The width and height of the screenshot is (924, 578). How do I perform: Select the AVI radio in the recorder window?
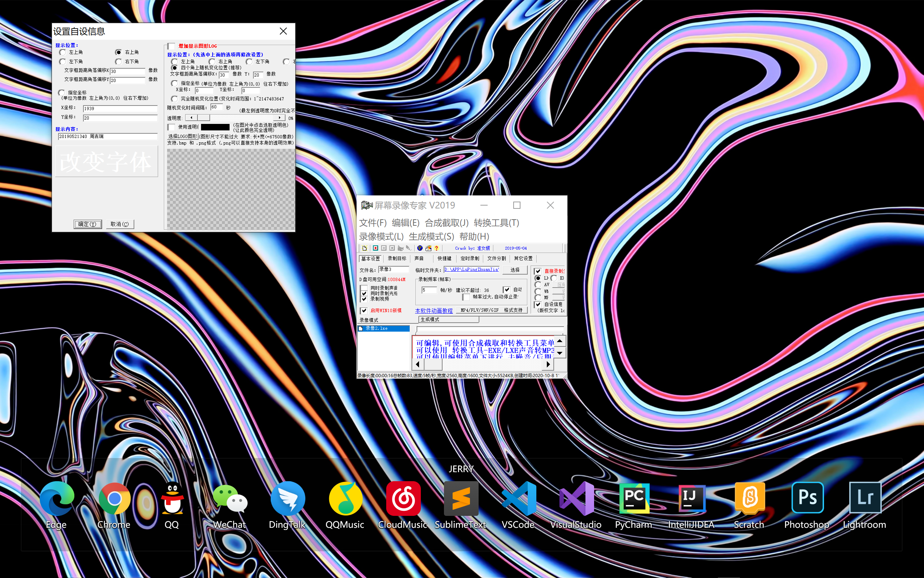click(x=538, y=285)
